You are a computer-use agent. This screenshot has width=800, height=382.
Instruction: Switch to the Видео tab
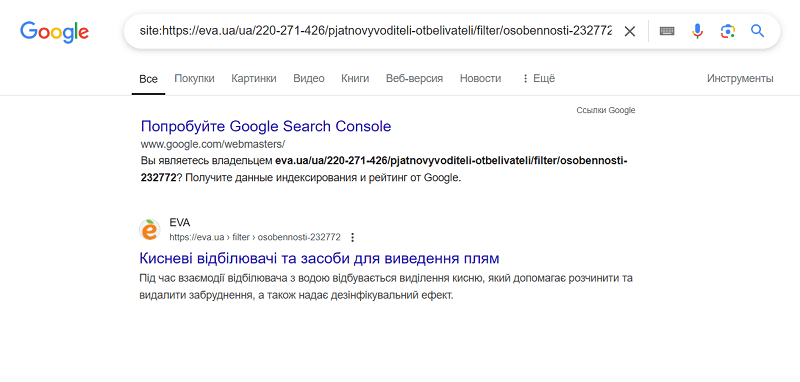point(309,79)
